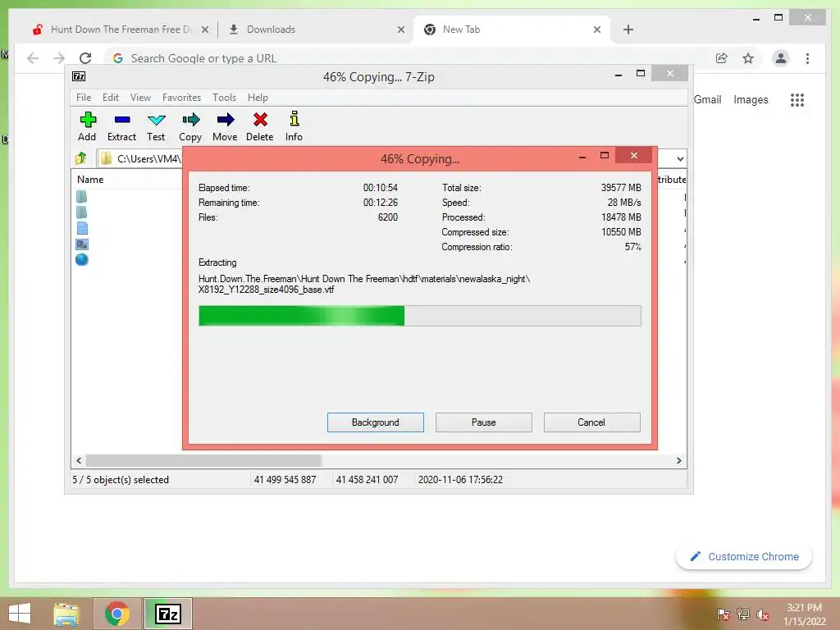Maximize the copying dialog

(x=605, y=155)
